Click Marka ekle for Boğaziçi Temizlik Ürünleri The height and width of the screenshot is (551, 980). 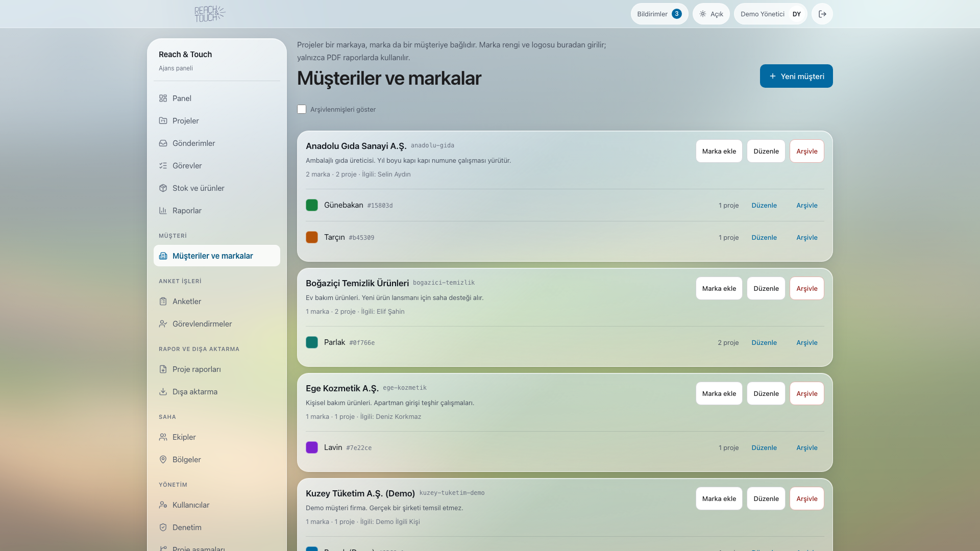coord(719,288)
